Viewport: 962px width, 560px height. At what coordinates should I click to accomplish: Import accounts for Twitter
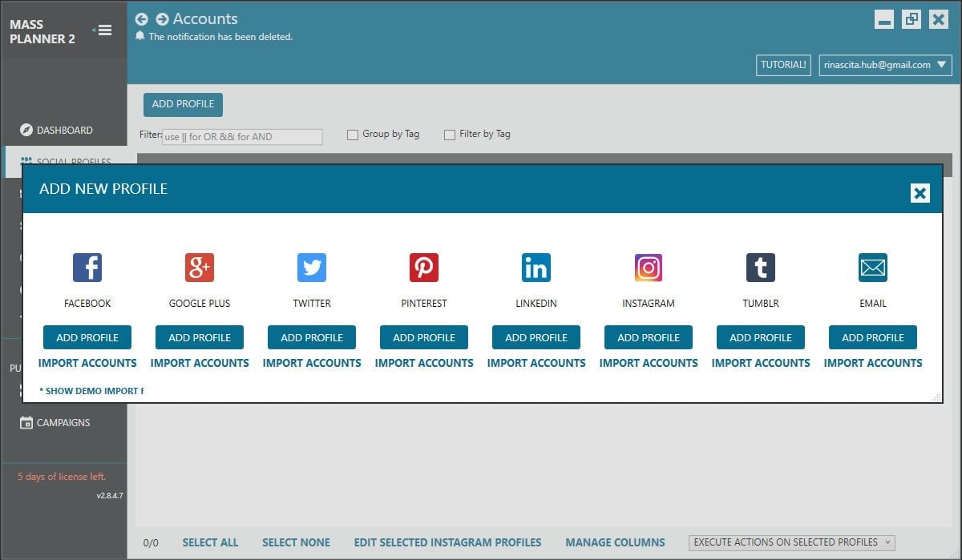pyautogui.click(x=312, y=363)
